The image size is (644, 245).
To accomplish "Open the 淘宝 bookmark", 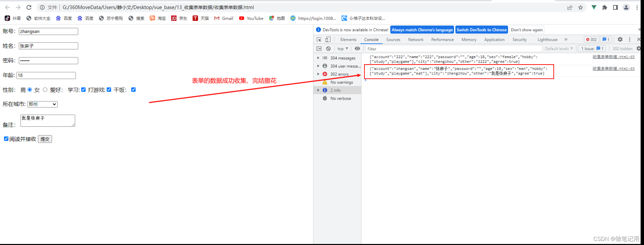I will 158,18.
